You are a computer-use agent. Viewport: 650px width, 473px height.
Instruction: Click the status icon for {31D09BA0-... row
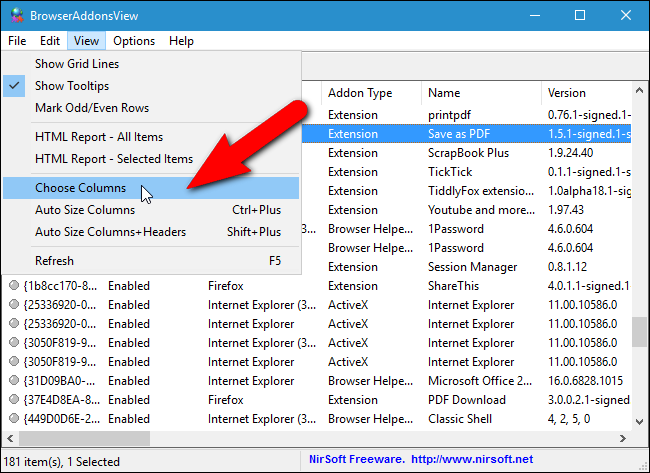tap(14, 380)
